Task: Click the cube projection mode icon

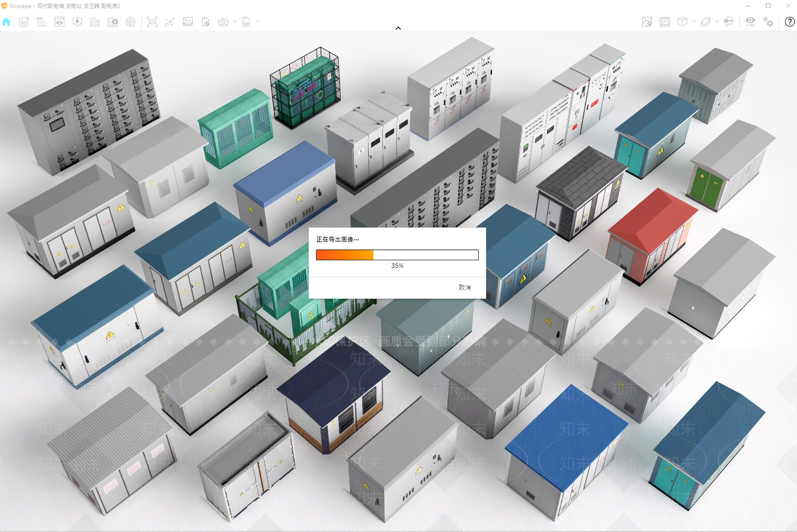Action: click(x=682, y=22)
